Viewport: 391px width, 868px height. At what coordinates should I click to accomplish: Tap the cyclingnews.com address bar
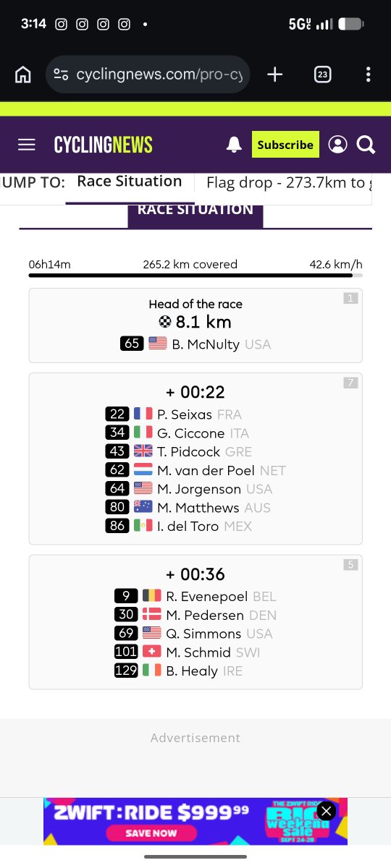148,75
